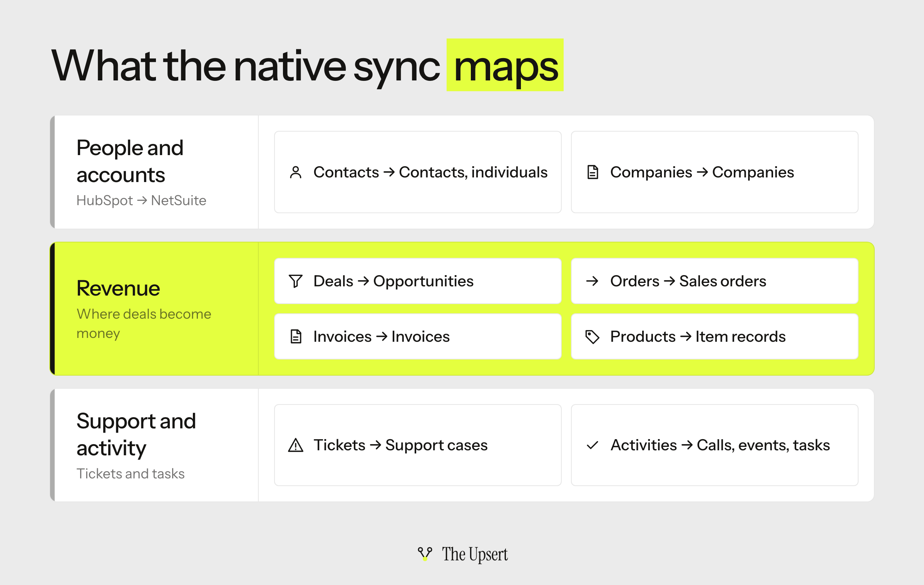924x585 pixels.
Task: Click 'Where deals become money' subtitle
Action: 144,323
